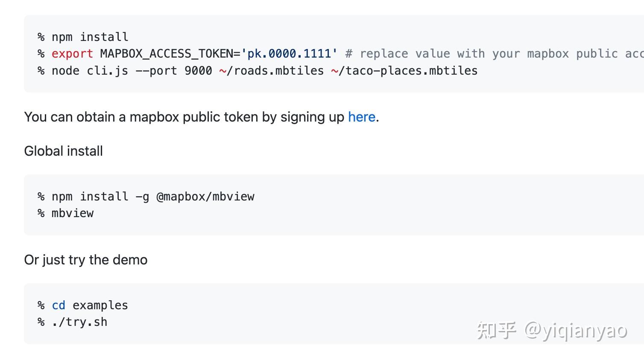Click "cli.js" in the node command
The width and height of the screenshot is (644, 360).
[x=107, y=71]
